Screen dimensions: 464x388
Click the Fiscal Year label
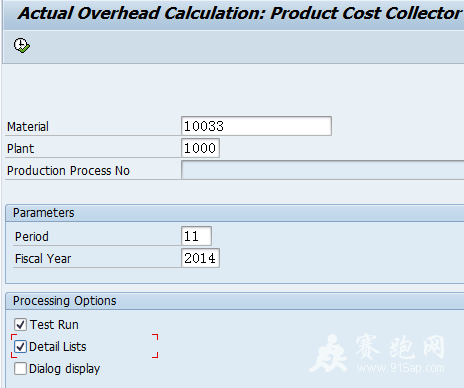43,259
